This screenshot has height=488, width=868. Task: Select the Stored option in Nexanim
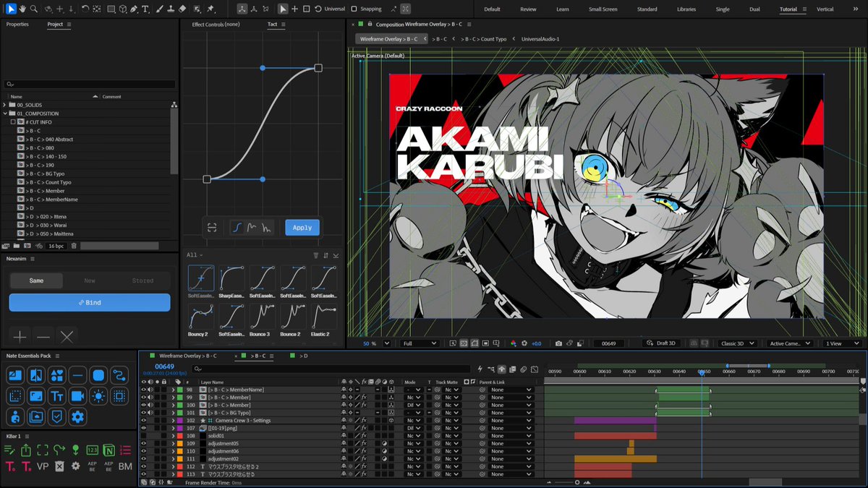142,281
